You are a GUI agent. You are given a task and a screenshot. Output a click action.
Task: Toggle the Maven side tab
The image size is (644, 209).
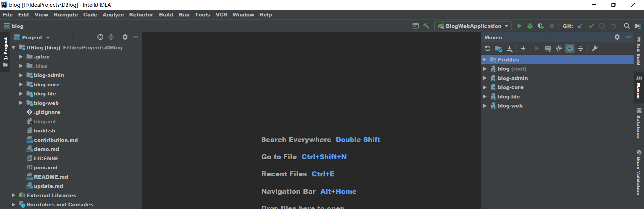pyautogui.click(x=639, y=87)
